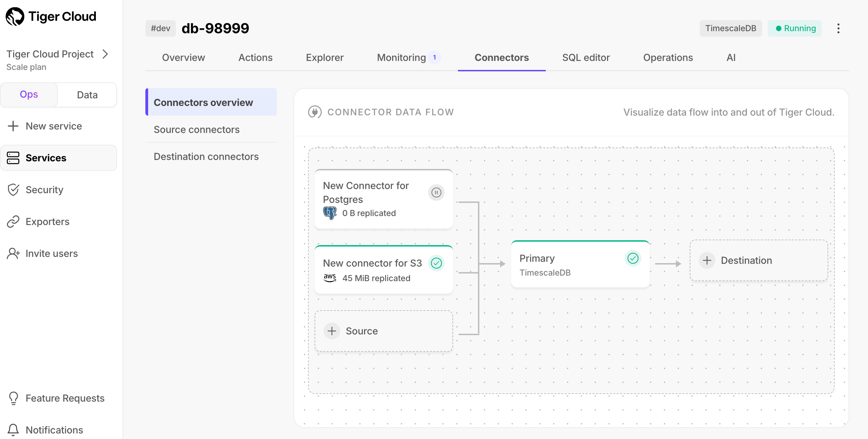This screenshot has height=439, width=868.
Task: Click the Invite users person icon
Action: (13, 253)
